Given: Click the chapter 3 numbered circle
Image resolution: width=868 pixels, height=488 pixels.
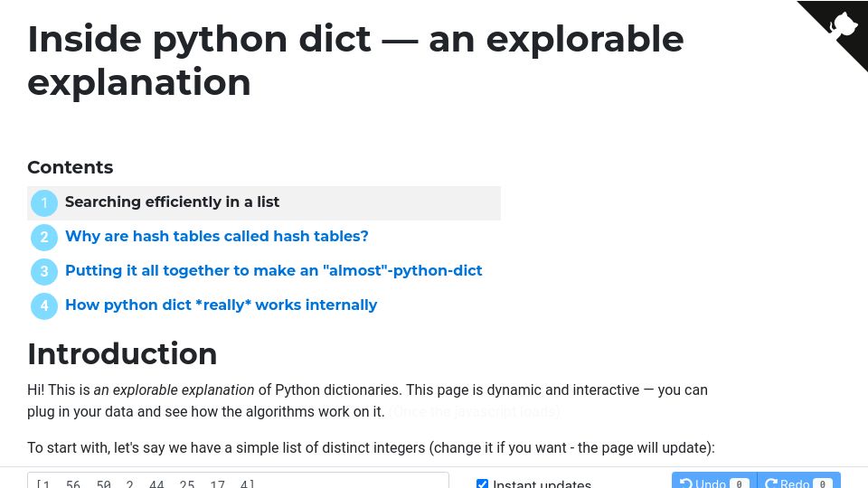Looking at the screenshot, I should coord(44,272).
